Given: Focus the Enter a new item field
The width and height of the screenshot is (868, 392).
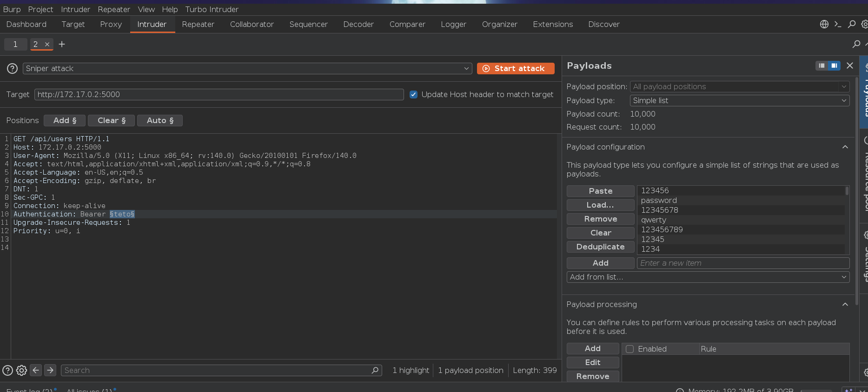Looking at the screenshot, I should [x=743, y=263].
